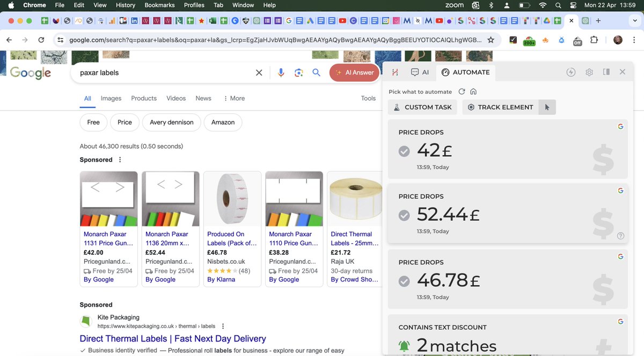Click the blue bug extension icon
Image resolution: width=644 pixels, height=356 pixels.
[561, 40]
